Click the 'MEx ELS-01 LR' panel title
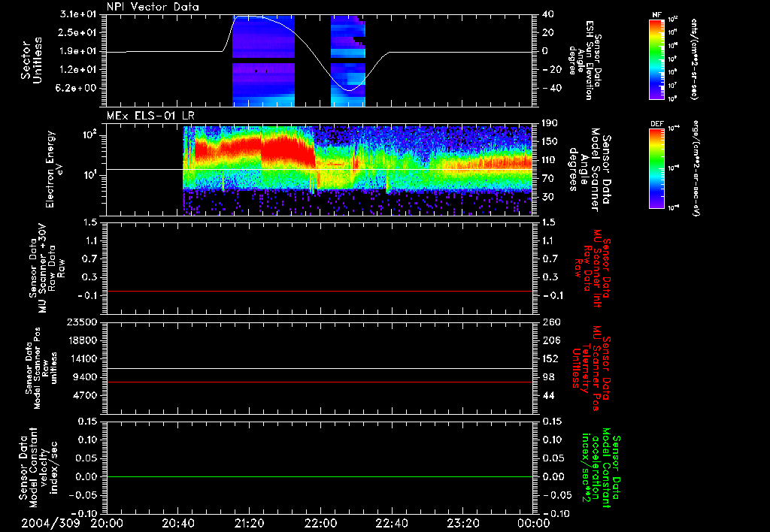This screenshot has height=532, width=770. point(150,116)
